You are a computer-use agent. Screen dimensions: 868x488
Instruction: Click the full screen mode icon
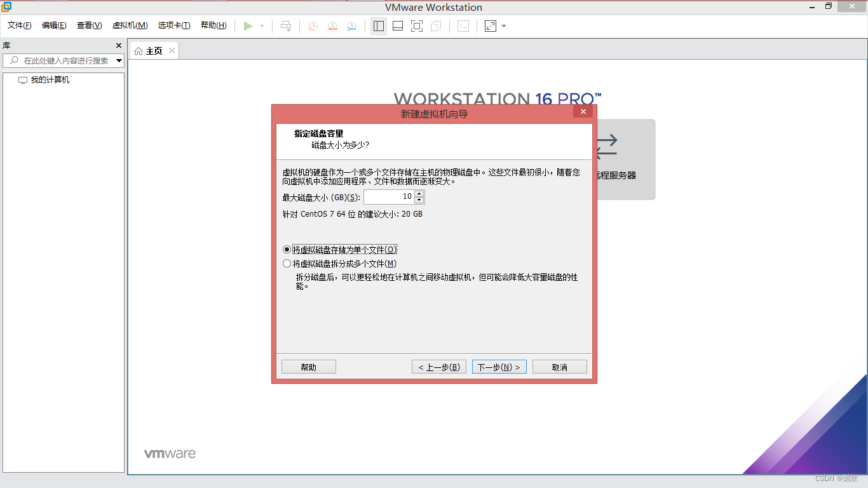[417, 26]
